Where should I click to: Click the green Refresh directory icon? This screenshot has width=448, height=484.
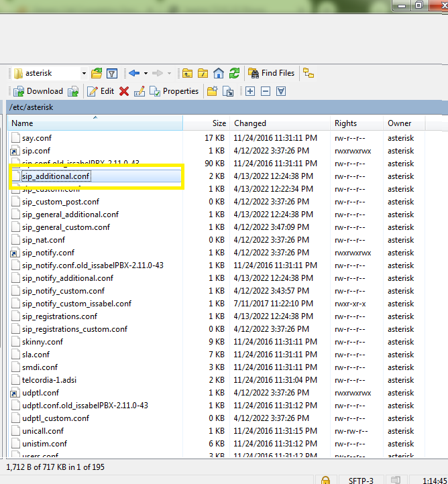tap(234, 73)
